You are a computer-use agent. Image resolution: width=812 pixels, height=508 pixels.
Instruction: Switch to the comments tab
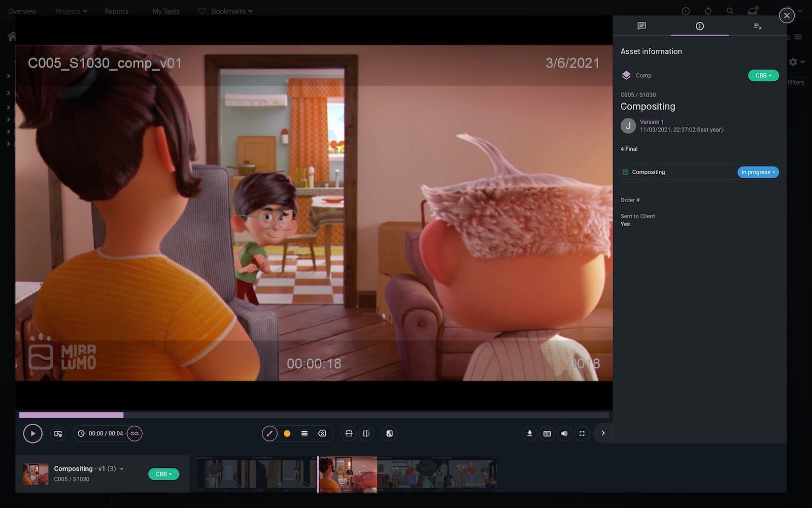pyautogui.click(x=641, y=26)
